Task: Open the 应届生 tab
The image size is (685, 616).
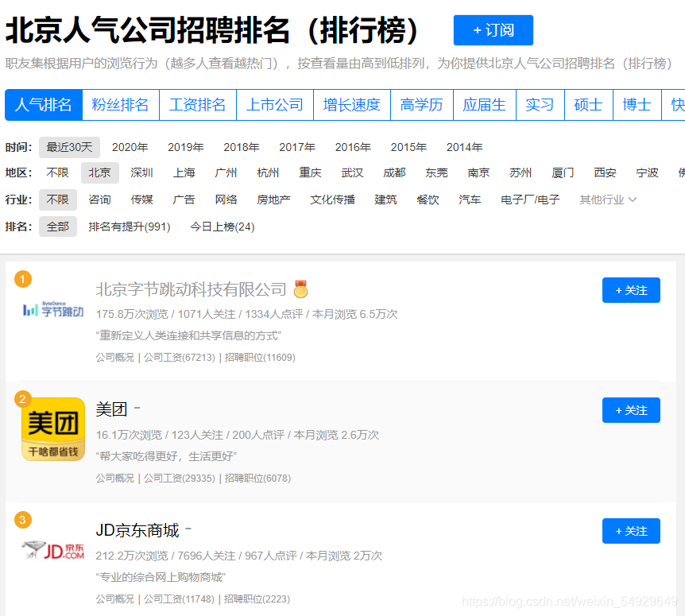Action: pos(485,105)
